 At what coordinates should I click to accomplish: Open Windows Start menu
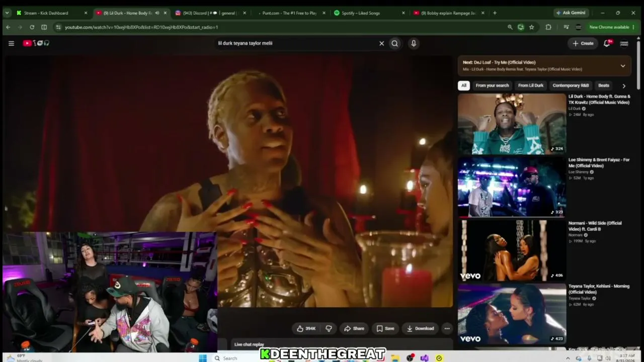(203, 358)
